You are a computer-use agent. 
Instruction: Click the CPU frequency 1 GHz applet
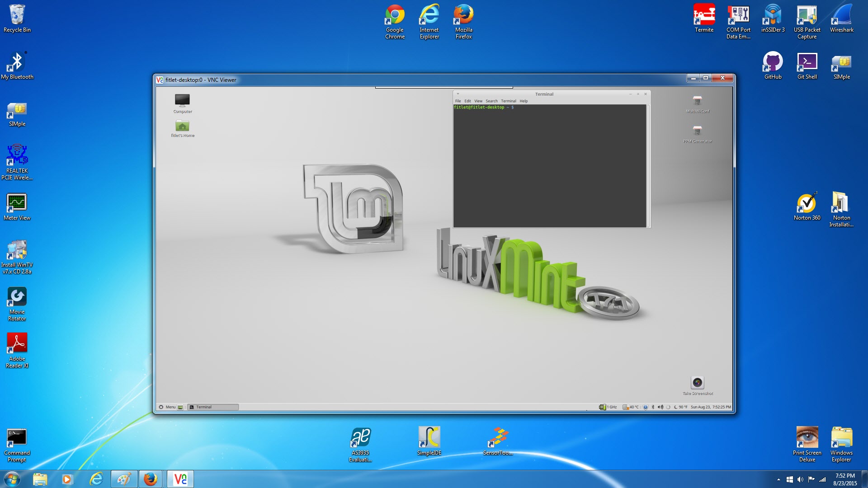(608, 407)
